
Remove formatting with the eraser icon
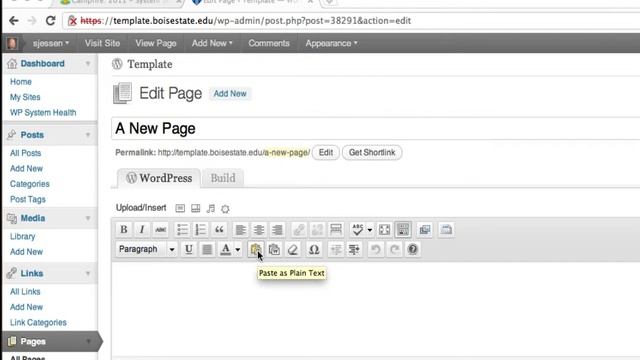click(x=293, y=249)
